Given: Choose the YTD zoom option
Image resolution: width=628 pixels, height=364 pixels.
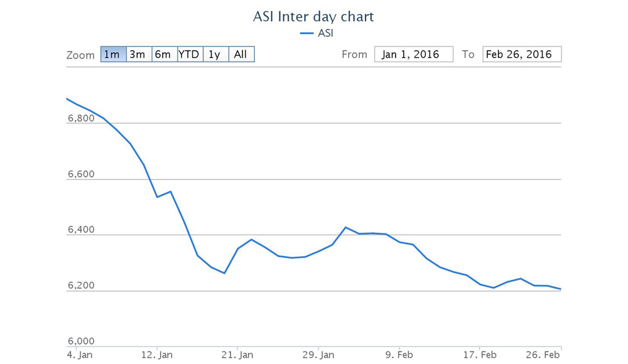Looking at the screenshot, I should point(190,55).
